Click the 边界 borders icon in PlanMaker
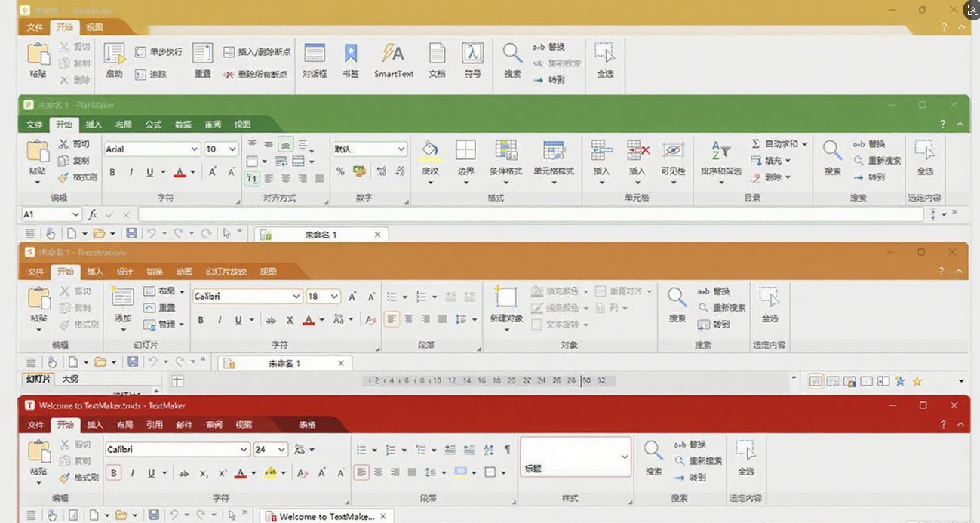Image resolution: width=980 pixels, height=523 pixels. pos(465,150)
